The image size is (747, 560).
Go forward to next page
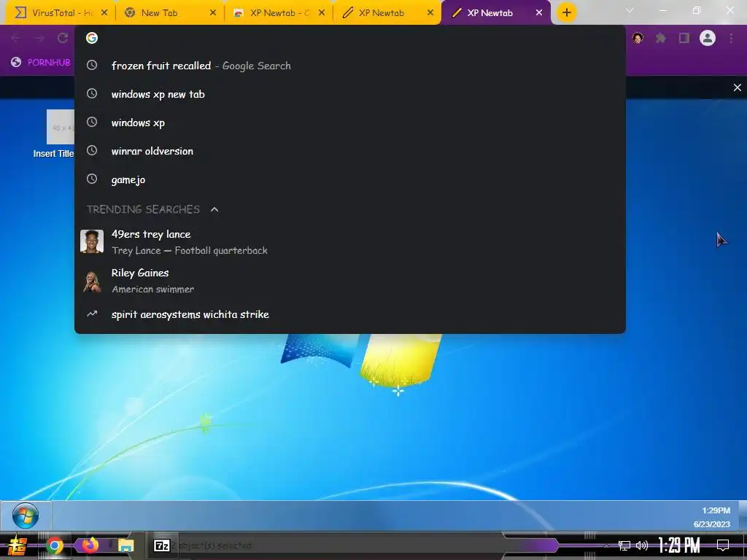coord(39,38)
